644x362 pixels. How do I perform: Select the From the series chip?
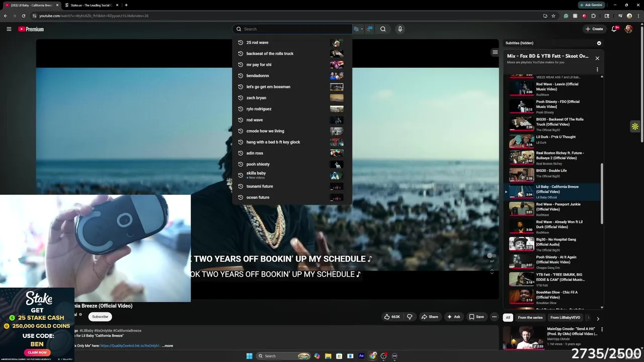click(x=530, y=318)
